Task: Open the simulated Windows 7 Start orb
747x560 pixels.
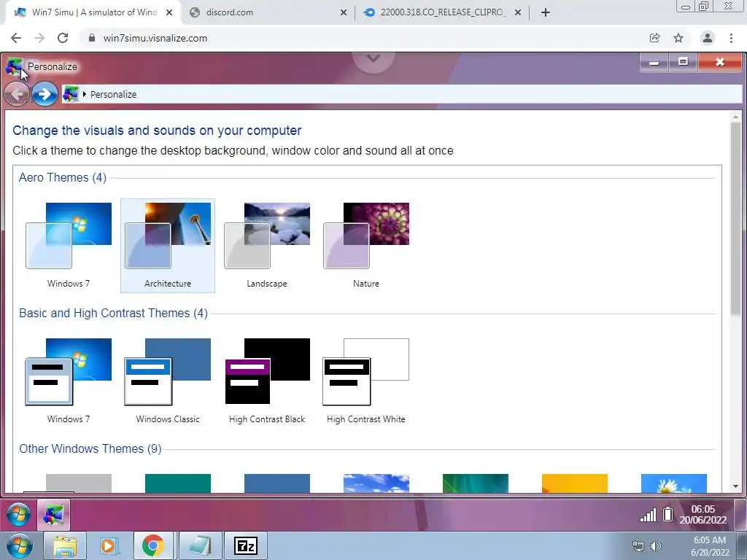Action: [x=18, y=515]
